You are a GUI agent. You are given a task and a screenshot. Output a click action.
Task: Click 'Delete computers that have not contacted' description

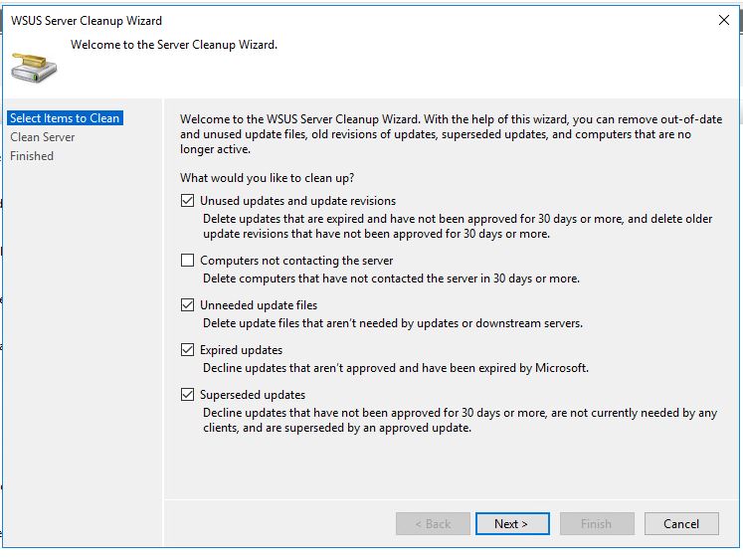pos(391,279)
